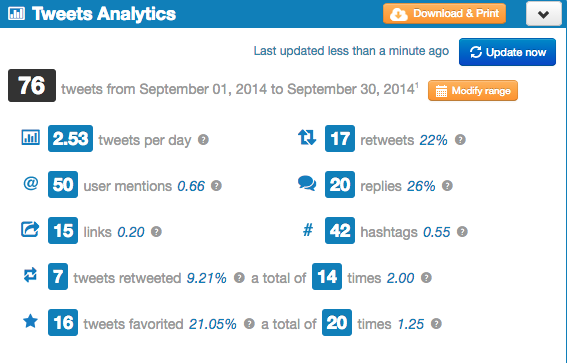Viewport: 571px width, 363px height.
Task: Expand the chevron dropdown in header
Action: tap(544, 14)
